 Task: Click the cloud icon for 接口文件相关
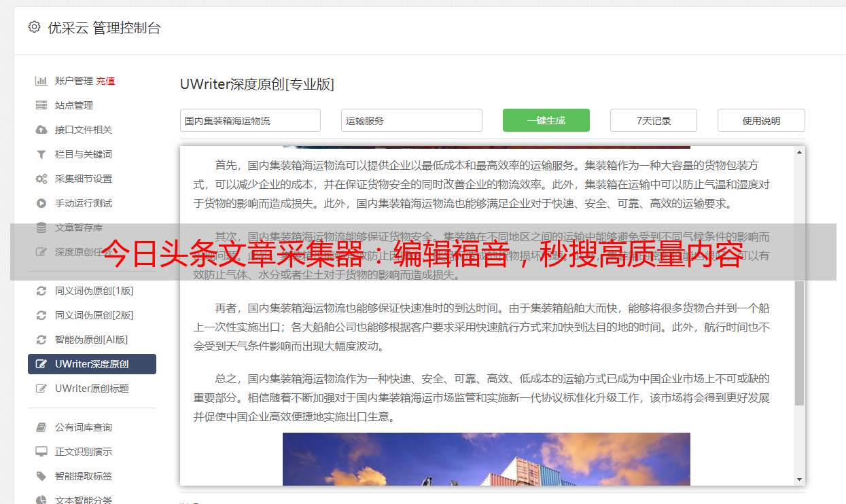point(41,130)
